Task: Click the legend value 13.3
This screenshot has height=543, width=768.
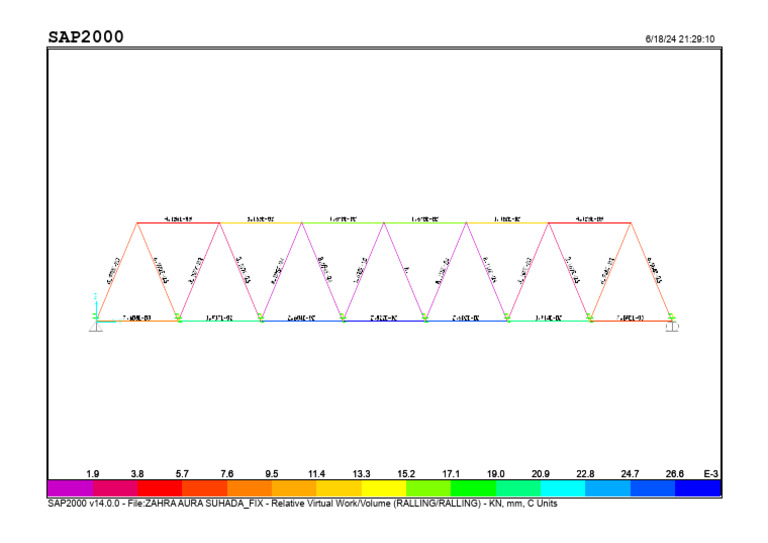Action: click(x=361, y=473)
